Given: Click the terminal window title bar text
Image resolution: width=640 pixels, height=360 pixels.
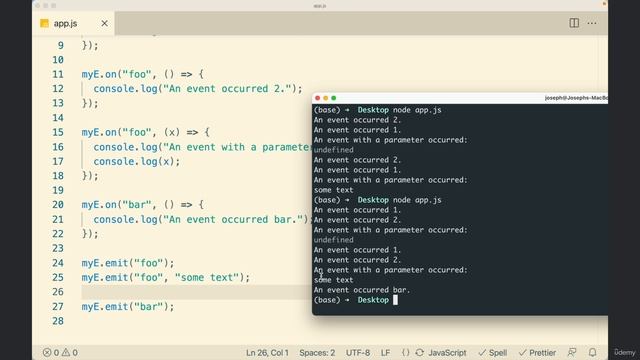Looking at the screenshot, I should (x=576, y=98).
